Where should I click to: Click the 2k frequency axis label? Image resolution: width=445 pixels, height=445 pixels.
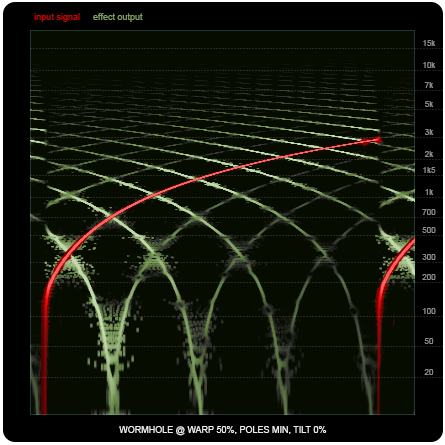pyautogui.click(x=429, y=154)
